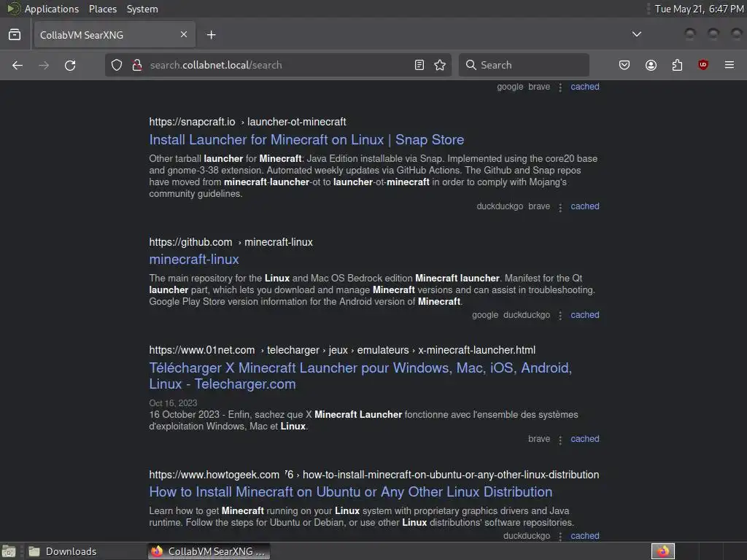This screenshot has width=747, height=560.
Task: Open the Firefox View icon left of tabs
Action: (x=15, y=35)
